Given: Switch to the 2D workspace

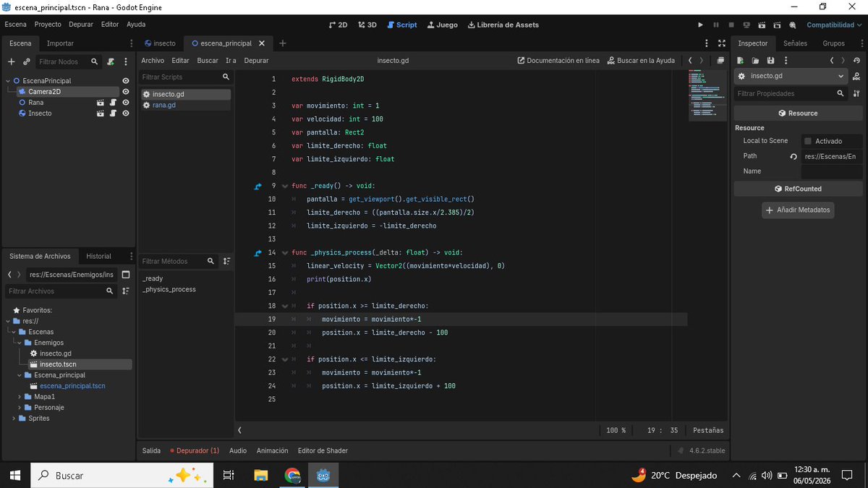Looking at the screenshot, I should point(338,25).
